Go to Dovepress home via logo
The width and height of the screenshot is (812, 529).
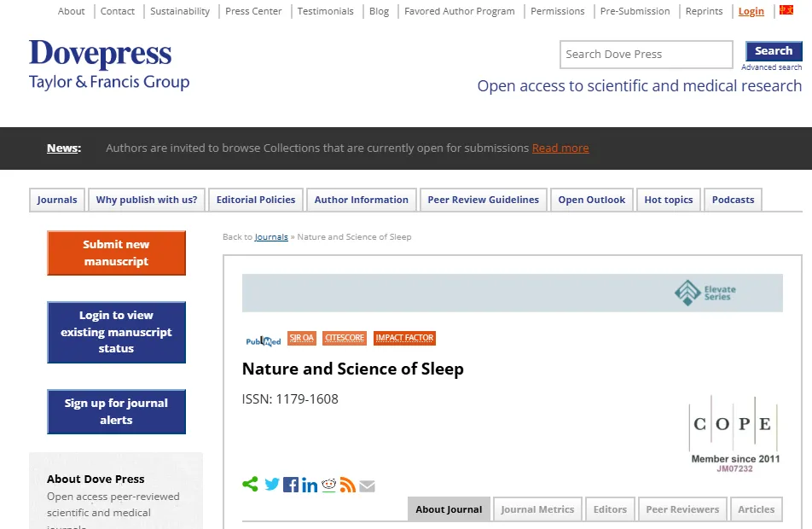tap(109, 65)
